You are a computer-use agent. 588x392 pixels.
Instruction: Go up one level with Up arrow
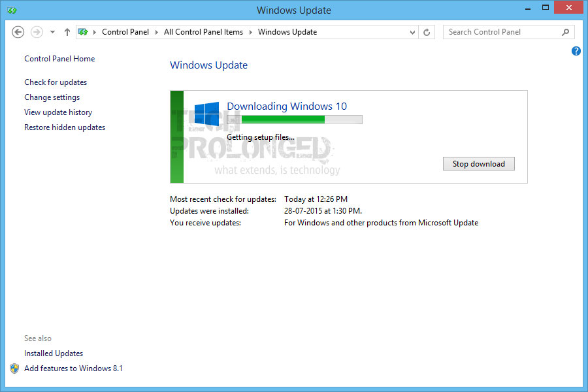pos(67,32)
